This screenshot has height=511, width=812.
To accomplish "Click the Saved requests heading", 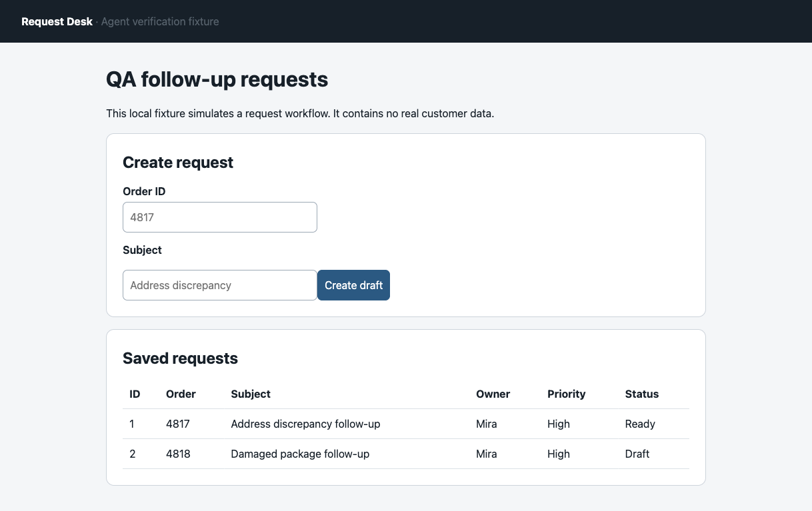I will (180, 358).
